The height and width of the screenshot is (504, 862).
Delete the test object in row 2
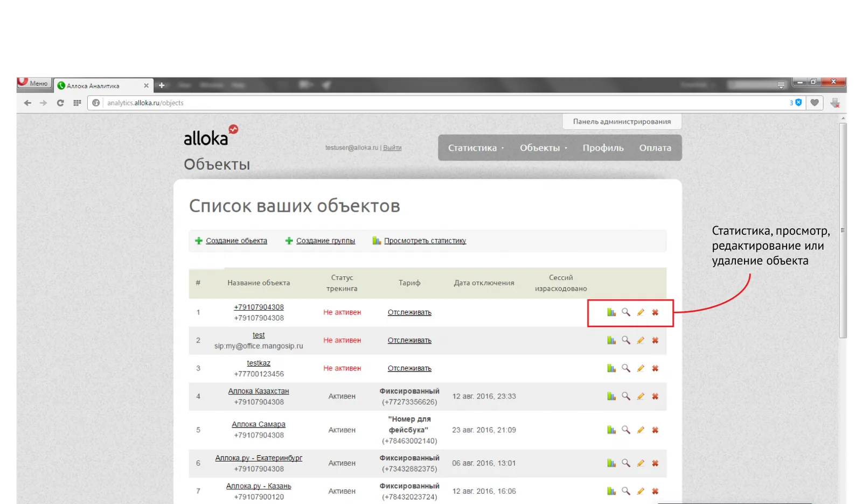pyautogui.click(x=655, y=340)
